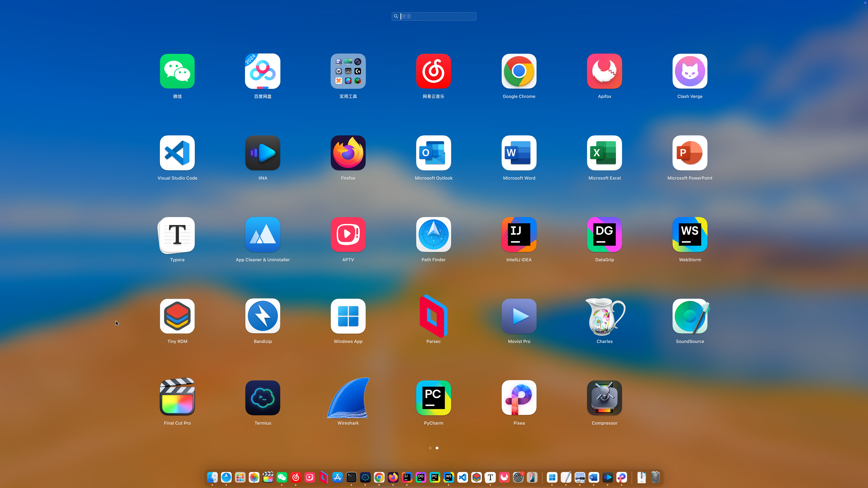Open Trash in the Dock
Screen dimensions: 868x488
(655, 477)
